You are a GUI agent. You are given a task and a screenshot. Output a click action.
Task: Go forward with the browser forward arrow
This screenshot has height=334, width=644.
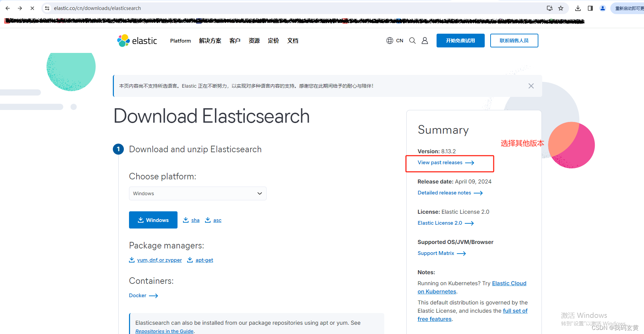coord(20,8)
